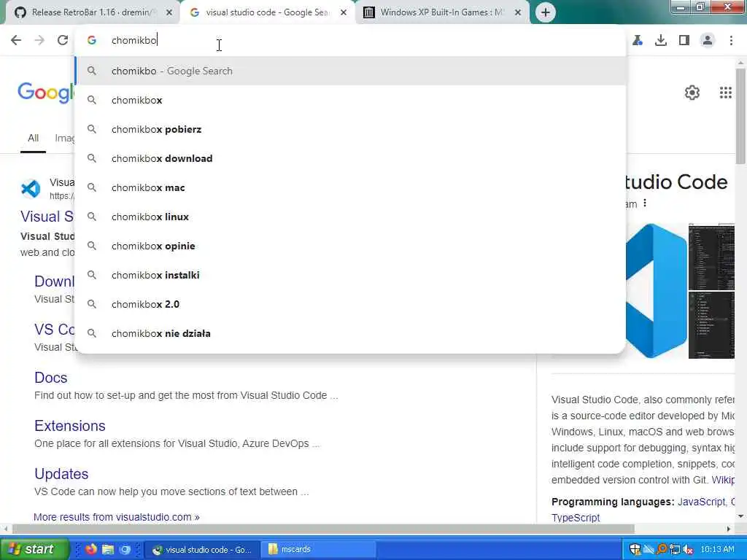This screenshot has width=747, height=560.
Task: Choose the 'chomikbox' suggestion
Action: [350, 100]
